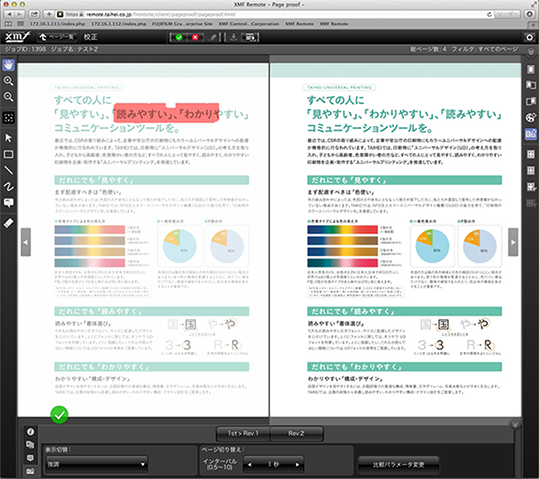This screenshot has width=539, height=479.
Task: Click the red reject X in toolbar
Action: (195, 37)
